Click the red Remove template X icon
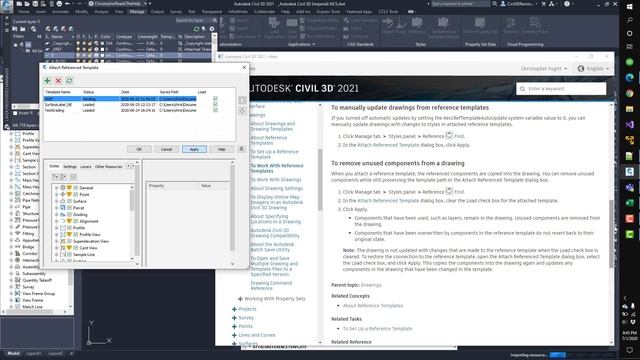This screenshot has width=640, height=360. [x=58, y=81]
